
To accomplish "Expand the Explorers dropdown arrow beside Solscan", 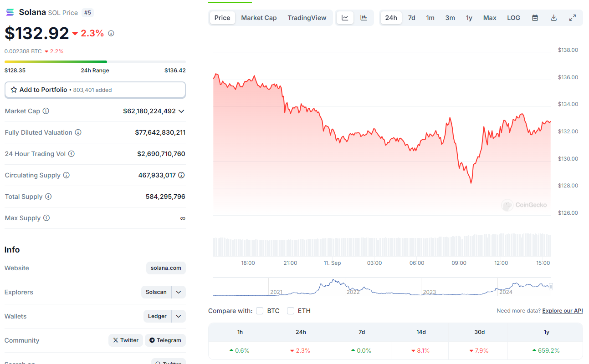I will pos(179,292).
